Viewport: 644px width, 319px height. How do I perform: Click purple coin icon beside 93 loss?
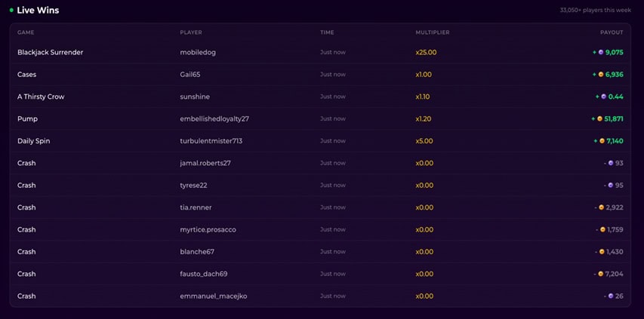pyautogui.click(x=611, y=163)
